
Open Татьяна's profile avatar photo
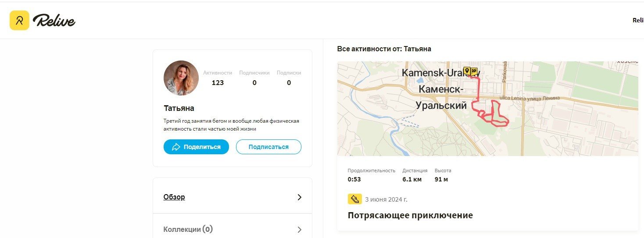(x=181, y=78)
